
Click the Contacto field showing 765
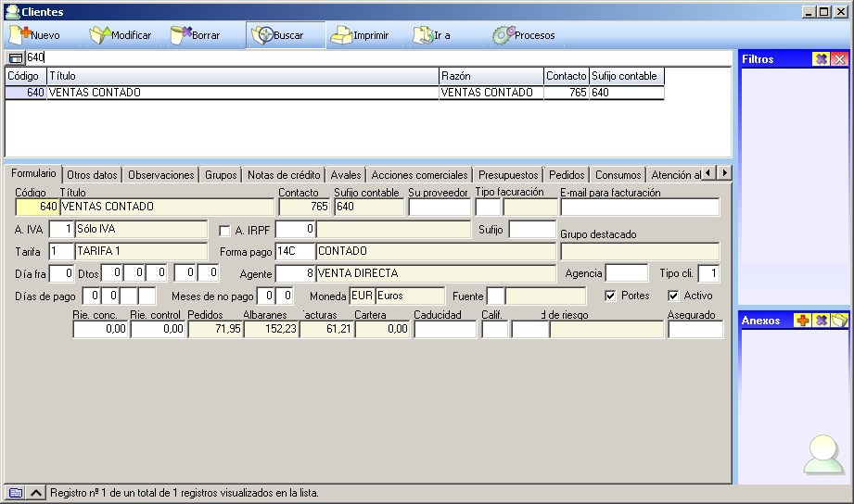pos(304,207)
